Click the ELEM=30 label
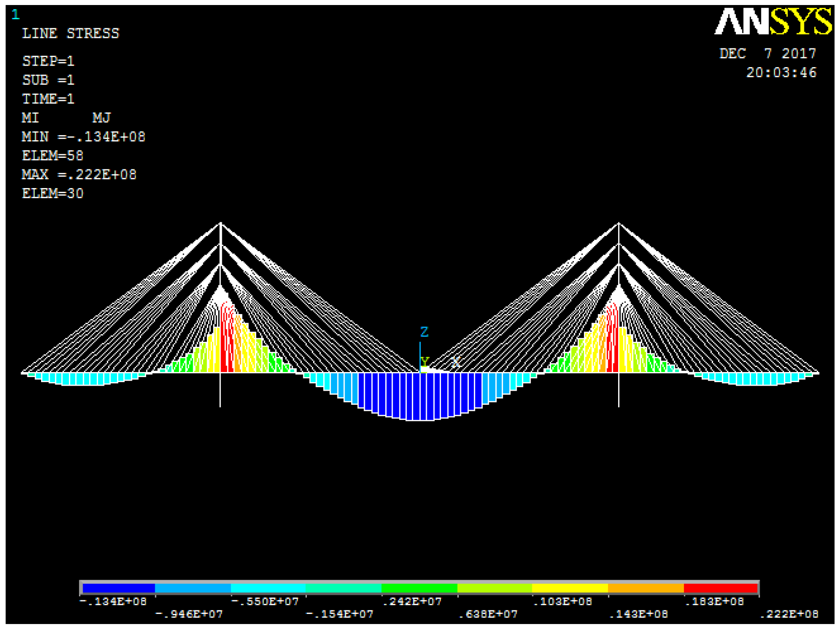 52,194
